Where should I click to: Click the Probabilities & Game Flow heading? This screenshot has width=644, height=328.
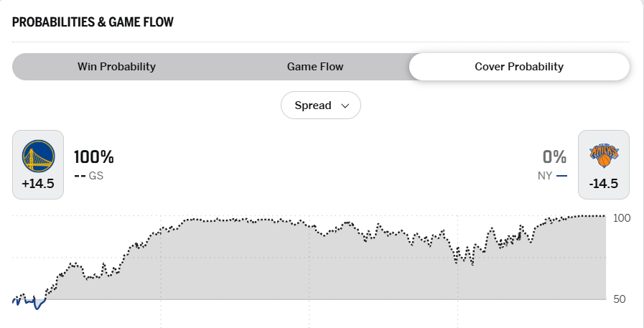93,22
